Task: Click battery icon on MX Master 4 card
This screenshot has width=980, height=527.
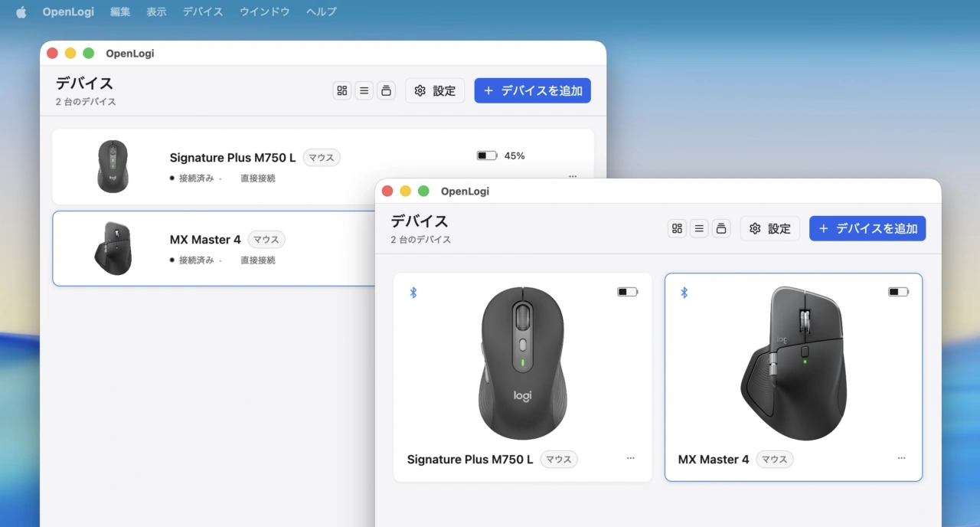Action: point(898,292)
